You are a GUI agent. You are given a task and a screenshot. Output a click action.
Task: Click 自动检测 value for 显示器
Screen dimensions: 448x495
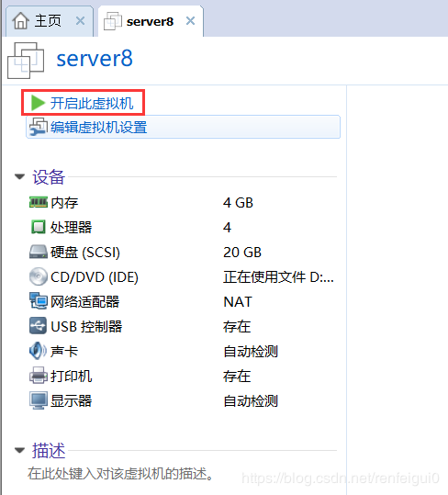pyautogui.click(x=251, y=400)
